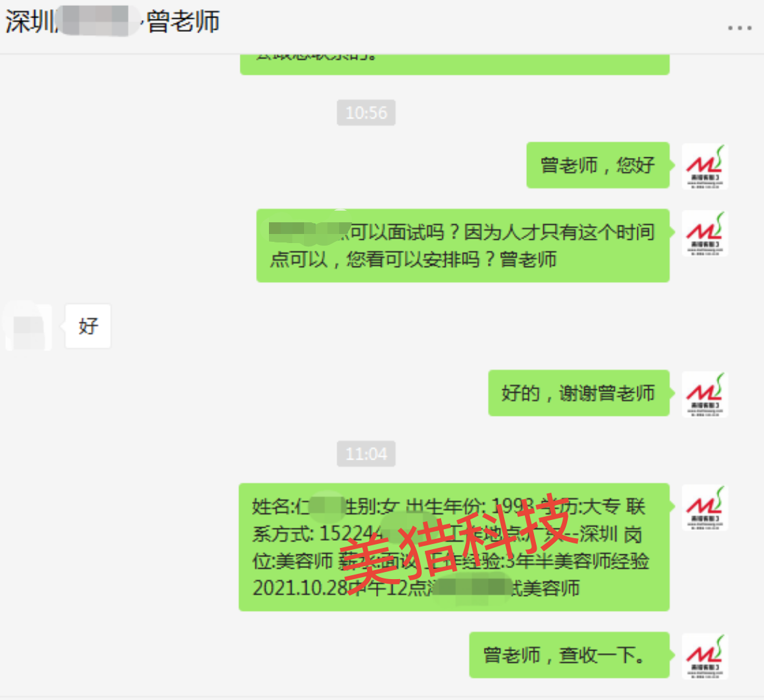Click the sender logo avatar beside 曾老师，您好

(704, 166)
